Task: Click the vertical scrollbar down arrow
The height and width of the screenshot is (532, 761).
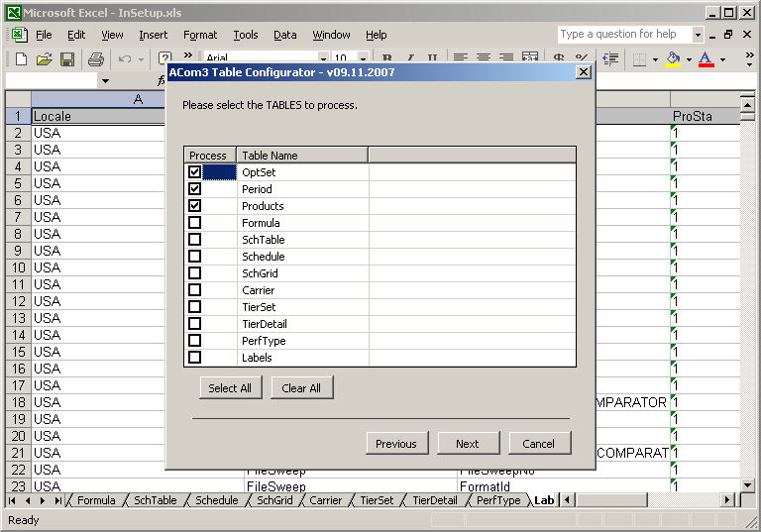Action: tap(747, 484)
